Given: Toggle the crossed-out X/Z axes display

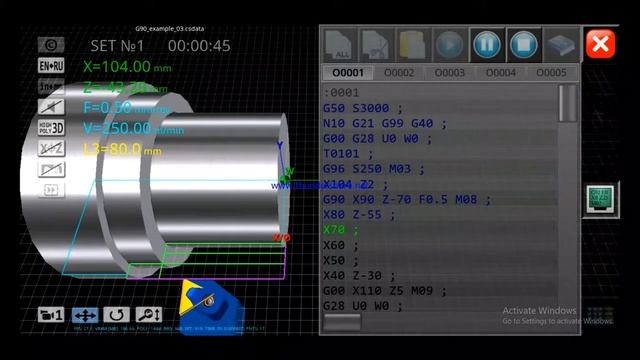Looking at the screenshot, I should pyautogui.click(x=51, y=149).
